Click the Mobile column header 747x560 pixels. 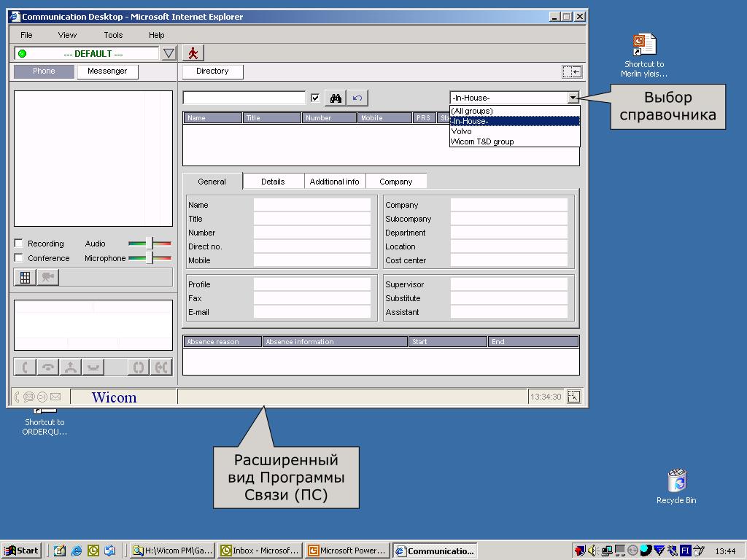coord(384,117)
